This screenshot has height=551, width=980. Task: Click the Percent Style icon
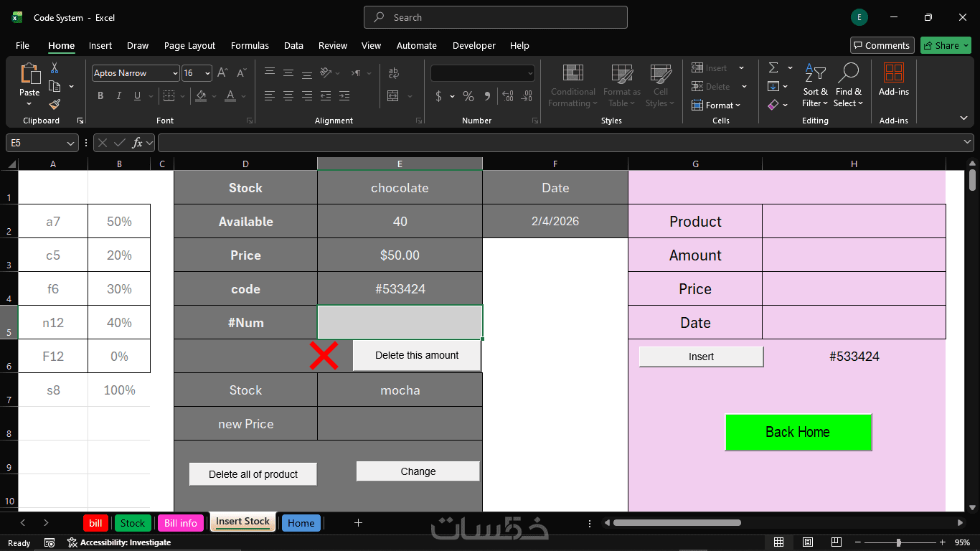pyautogui.click(x=468, y=96)
